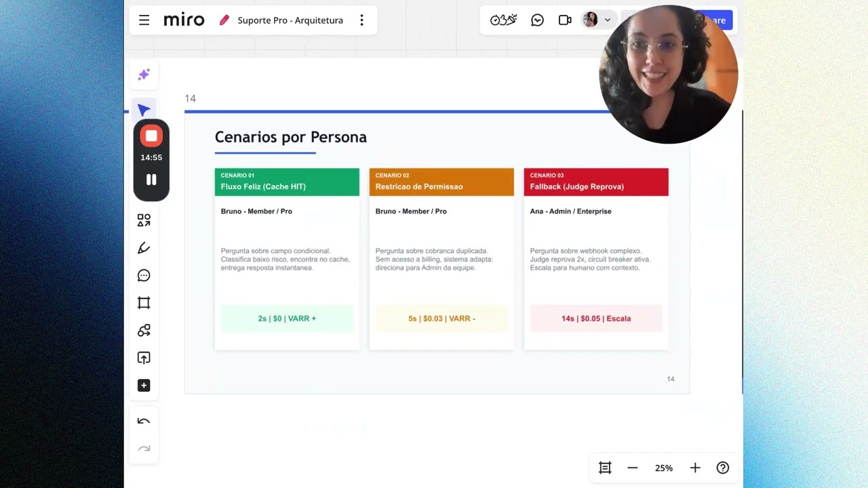Open templates and shapes tool

pos(144,220)
